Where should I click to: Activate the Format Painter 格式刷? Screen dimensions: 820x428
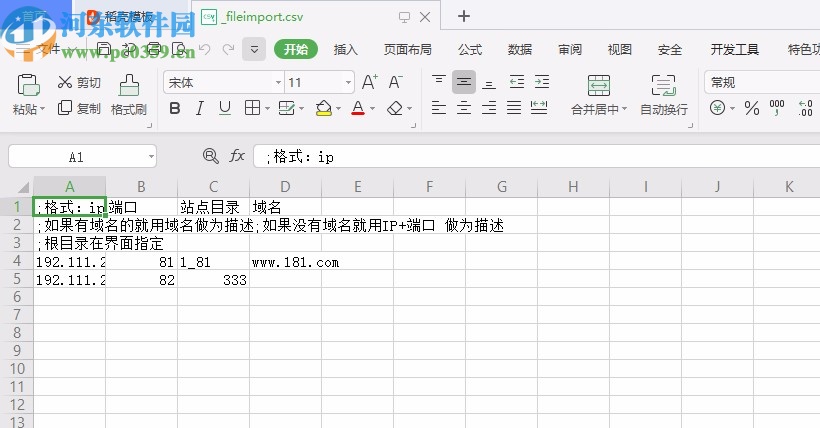pos(129,95)
